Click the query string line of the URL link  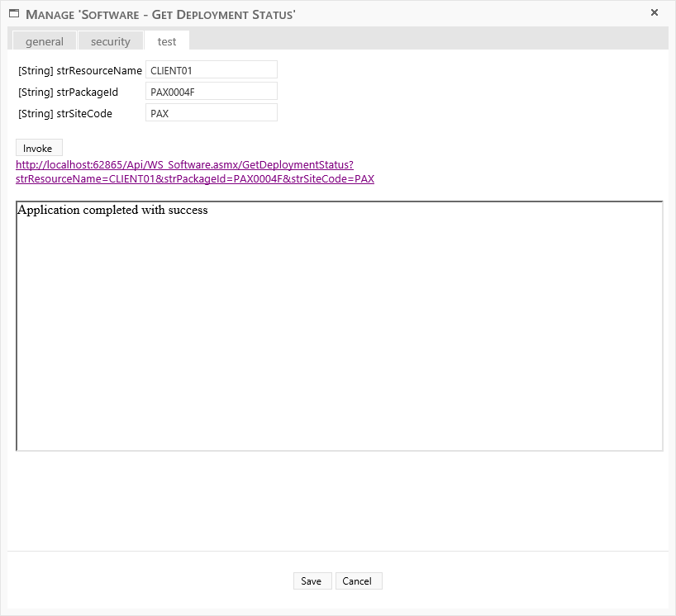194,179
